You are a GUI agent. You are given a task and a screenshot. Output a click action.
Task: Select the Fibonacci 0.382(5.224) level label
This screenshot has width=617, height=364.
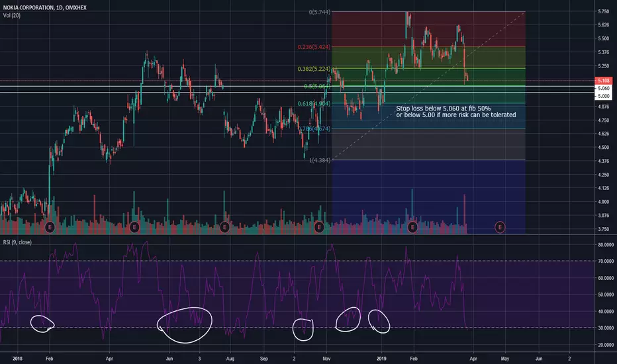tap(314, 69)
